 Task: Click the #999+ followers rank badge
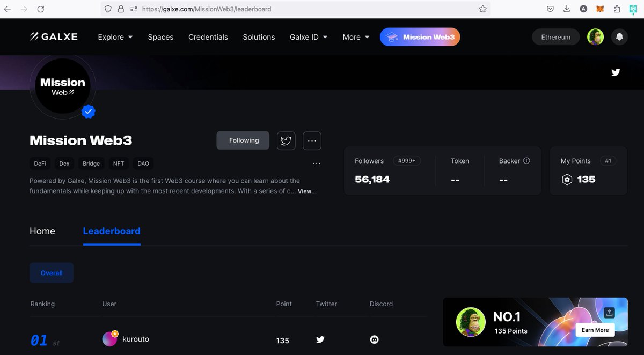[407, 161]
